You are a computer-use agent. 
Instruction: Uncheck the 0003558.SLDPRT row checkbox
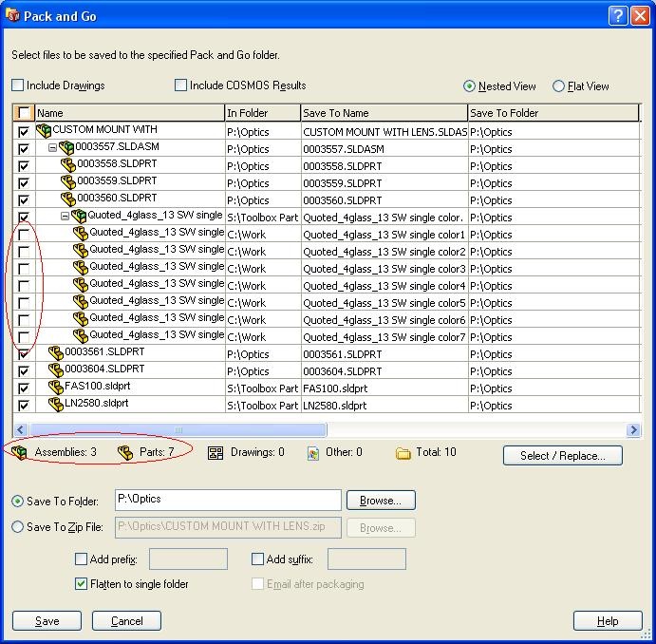(x=24, y=166)
